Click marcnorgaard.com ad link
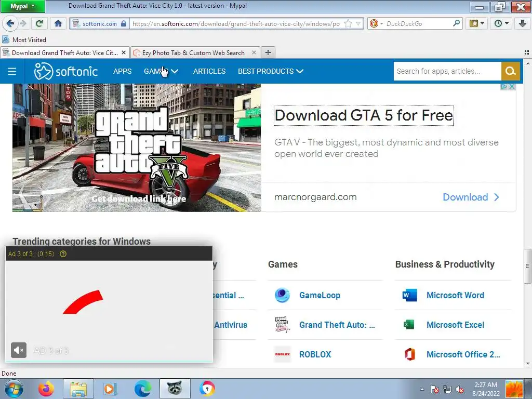532x399 pixels. 315,197
